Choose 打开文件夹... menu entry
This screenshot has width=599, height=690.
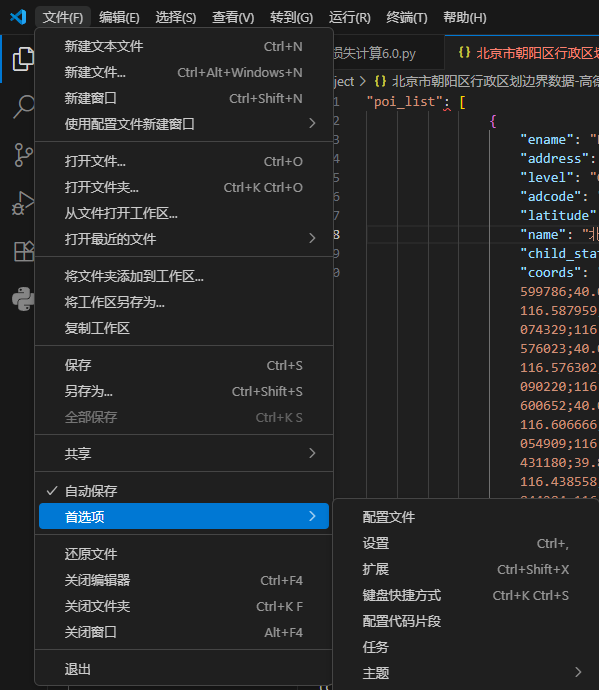(x=184, y=187)
